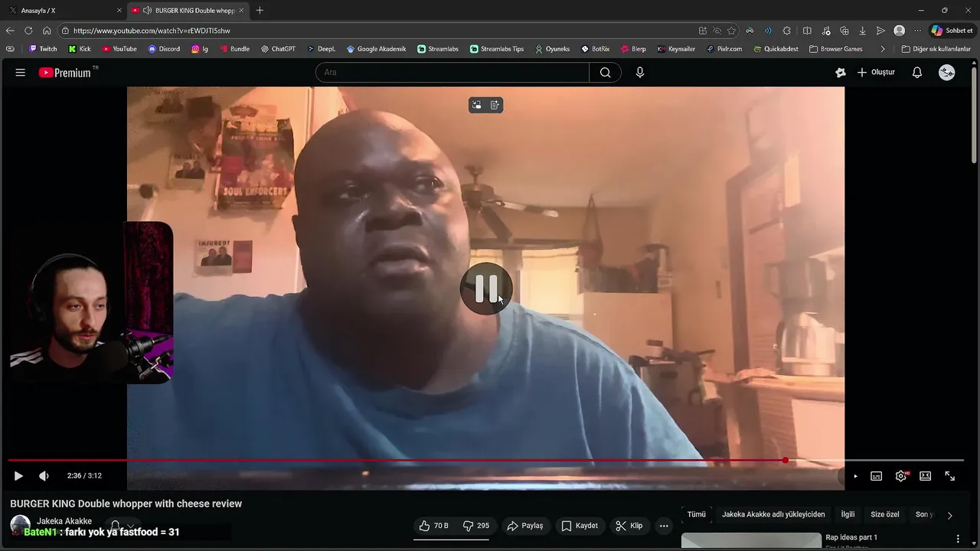Toggle subtitles with the captions button

(877, 476)
